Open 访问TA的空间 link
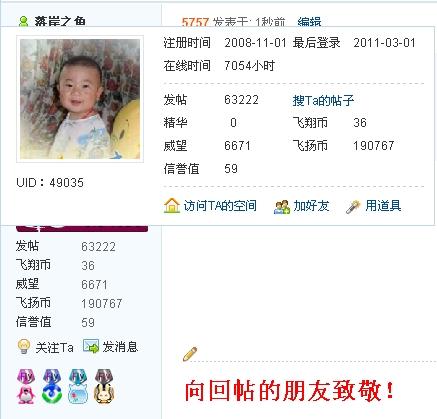 220,206
